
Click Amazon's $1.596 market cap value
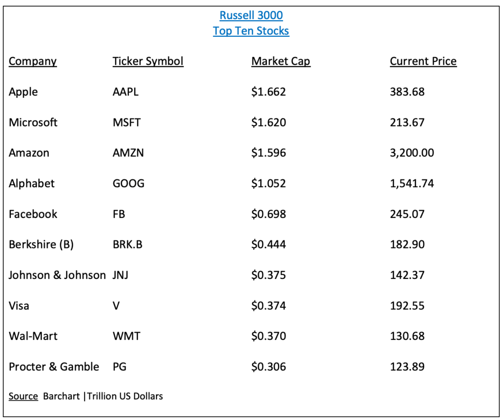[269, 153]
